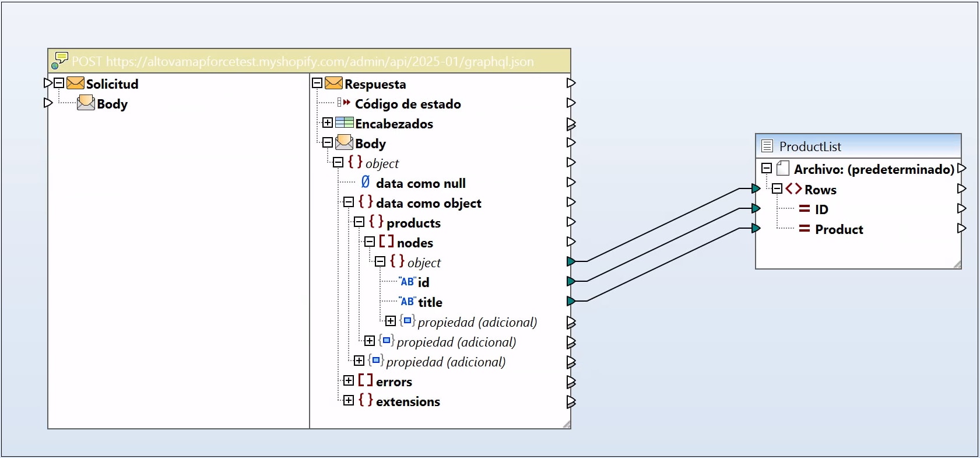The height and width of the screenshot is (458, 980).
Task: Collapse the Rows node in ProductList
Action: [x=777, y=189]
